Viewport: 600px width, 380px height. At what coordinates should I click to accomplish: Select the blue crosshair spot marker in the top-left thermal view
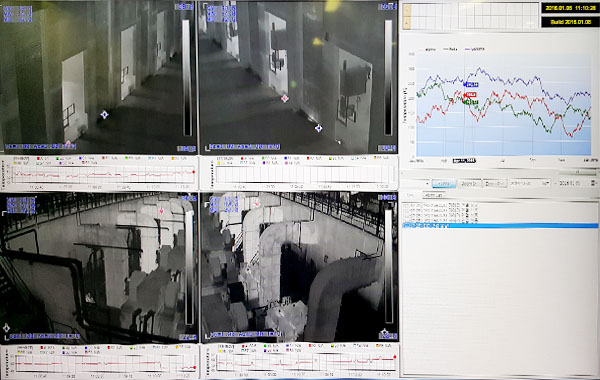click(104, 114)
